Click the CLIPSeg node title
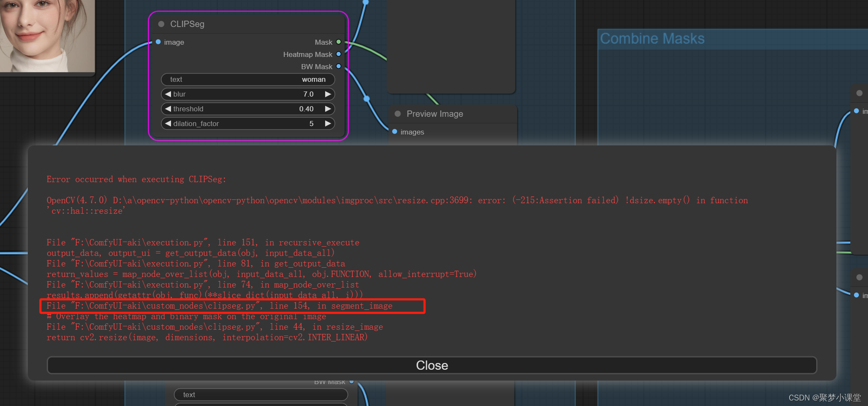 187,24
